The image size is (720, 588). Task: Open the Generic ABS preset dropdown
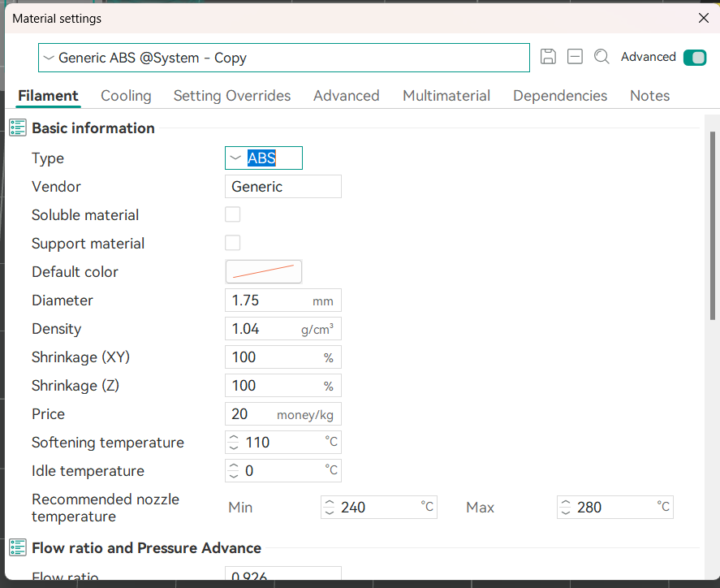pyautogui.click(x=283, y=58)
